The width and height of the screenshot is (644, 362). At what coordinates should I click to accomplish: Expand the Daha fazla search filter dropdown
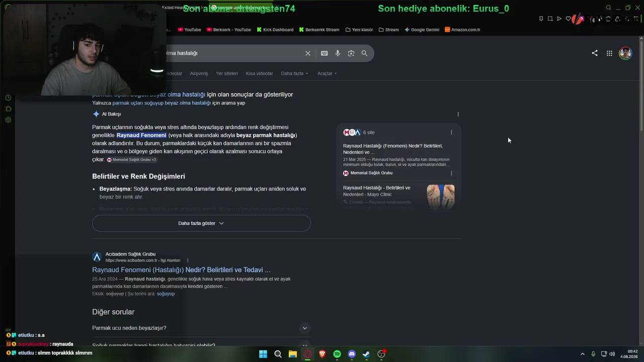(x=294, y=73)
